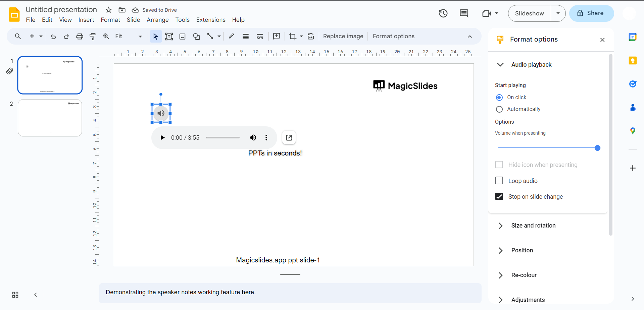The width and height of the screenshot is (644, 310).
Task: Select slide 2 thumbnail in filmstrip
Action: (50, 118)
